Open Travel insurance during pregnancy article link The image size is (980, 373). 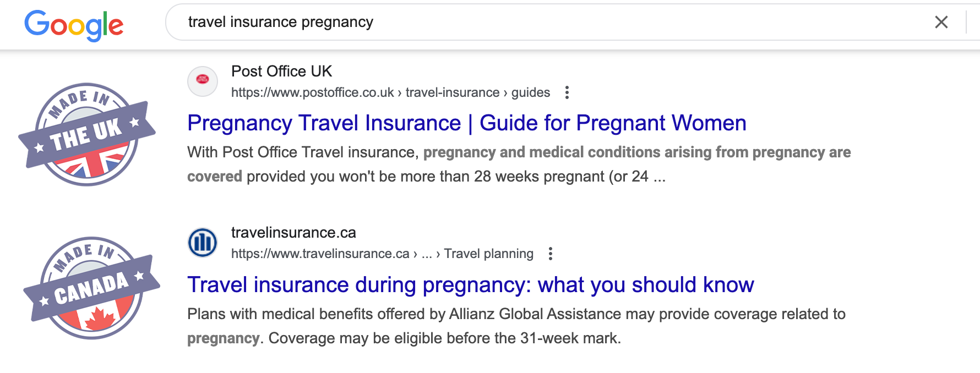[470, 285]
